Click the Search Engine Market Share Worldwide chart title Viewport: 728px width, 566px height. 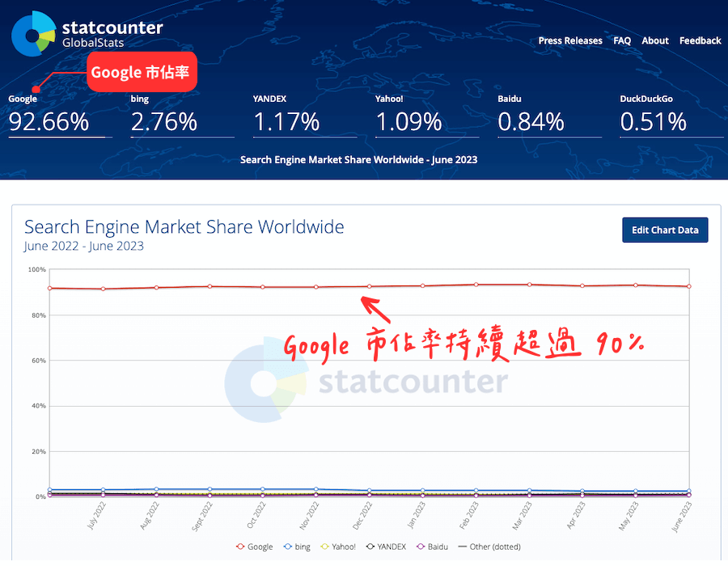[x=184, y=227]
